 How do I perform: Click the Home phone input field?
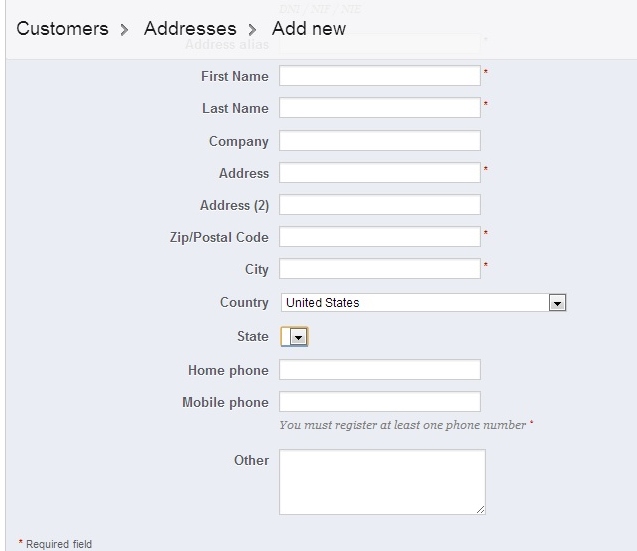coord(380,370)
